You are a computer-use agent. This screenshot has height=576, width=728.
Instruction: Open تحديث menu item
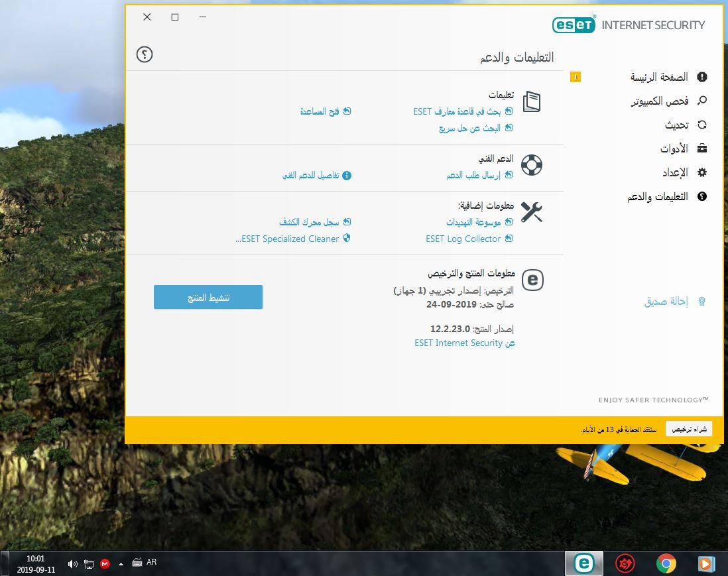(676, 125)
